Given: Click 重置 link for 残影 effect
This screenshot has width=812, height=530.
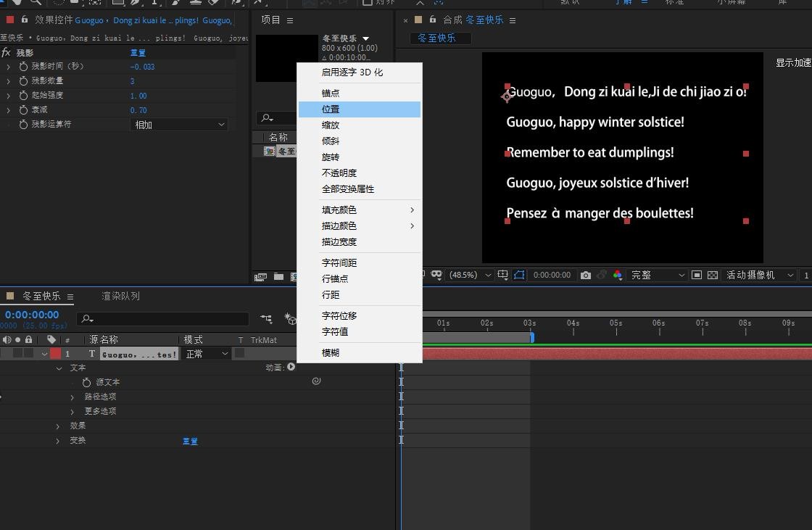Looking at the screenshot, I should coord(138,53).
